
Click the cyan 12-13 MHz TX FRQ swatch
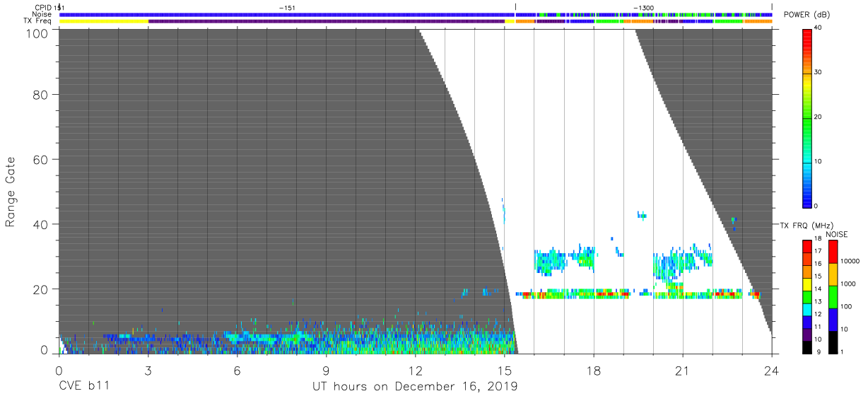(x=808, y=310)
